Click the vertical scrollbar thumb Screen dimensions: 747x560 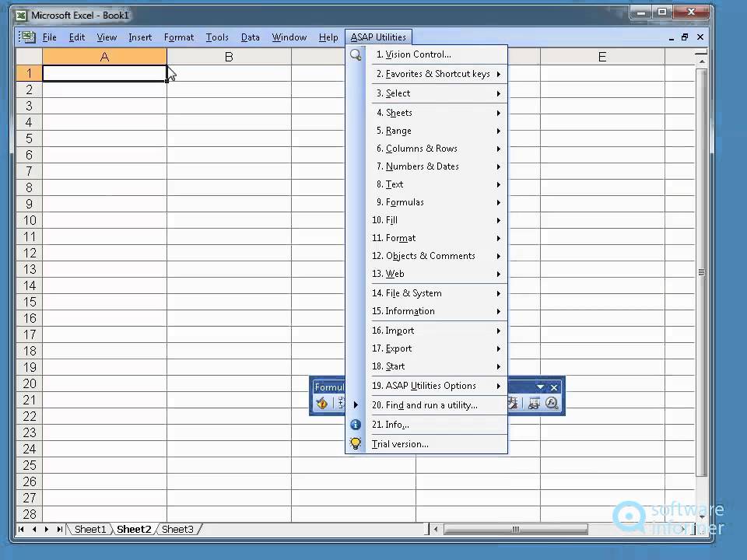point(701,272)
